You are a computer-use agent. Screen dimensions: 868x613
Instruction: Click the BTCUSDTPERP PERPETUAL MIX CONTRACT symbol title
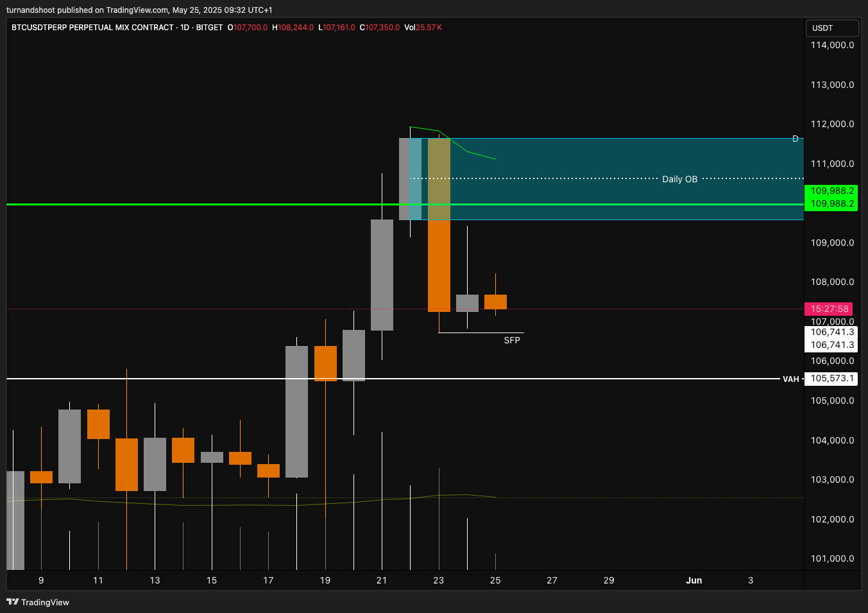tap(92, 28)
